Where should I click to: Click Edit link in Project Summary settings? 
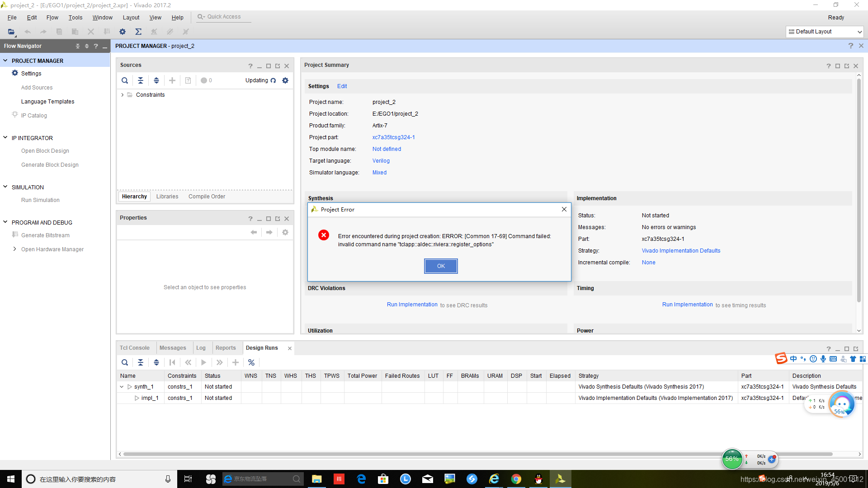(x=342, y=86)
